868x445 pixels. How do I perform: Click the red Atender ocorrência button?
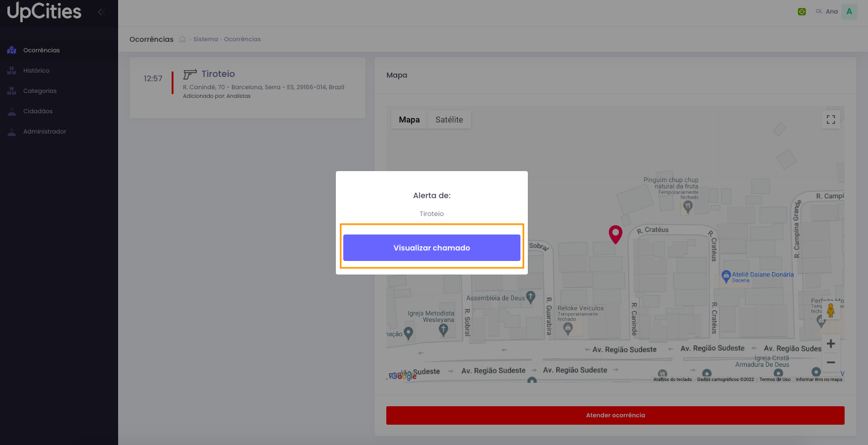pyautogui.click(x=615, y=415)
